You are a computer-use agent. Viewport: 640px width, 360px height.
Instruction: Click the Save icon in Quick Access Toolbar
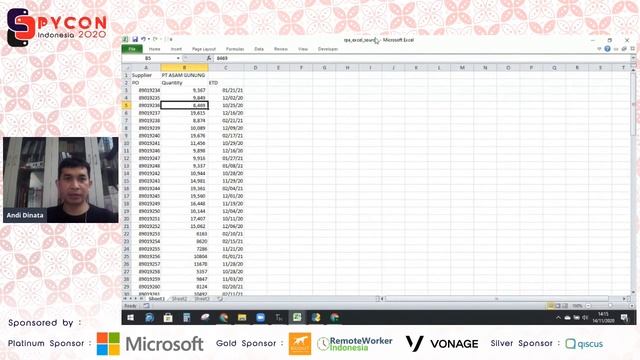pyautogui.click(x=135, y=39)
